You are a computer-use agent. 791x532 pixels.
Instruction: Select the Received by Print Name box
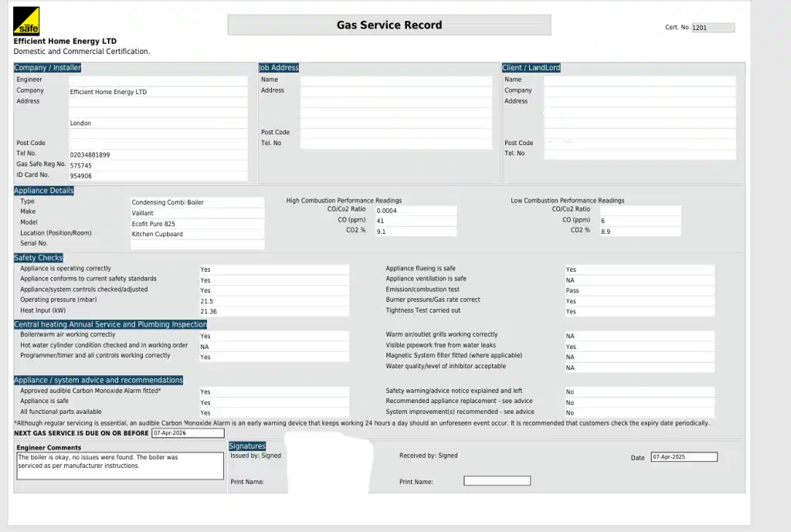(x=497, y=480)
